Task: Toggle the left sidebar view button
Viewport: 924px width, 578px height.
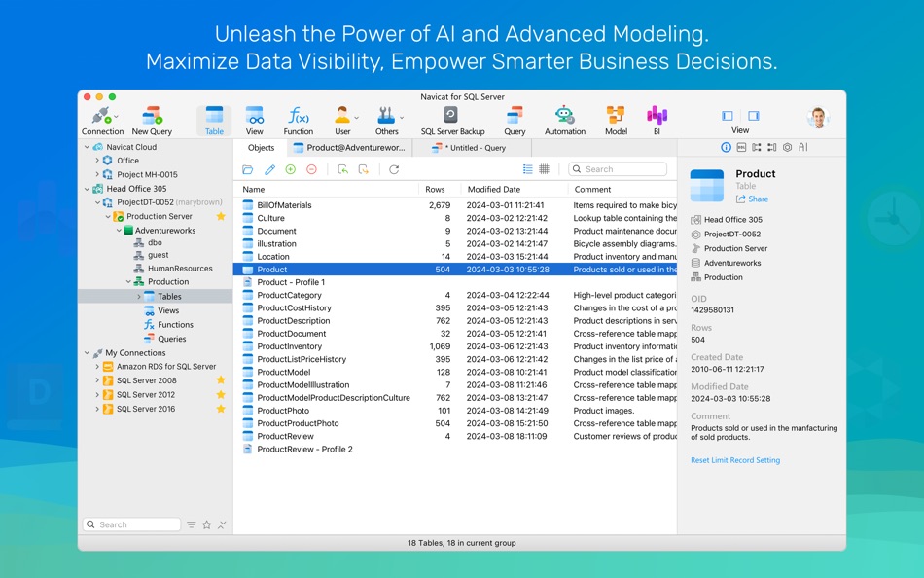Action: coord(728,116)
